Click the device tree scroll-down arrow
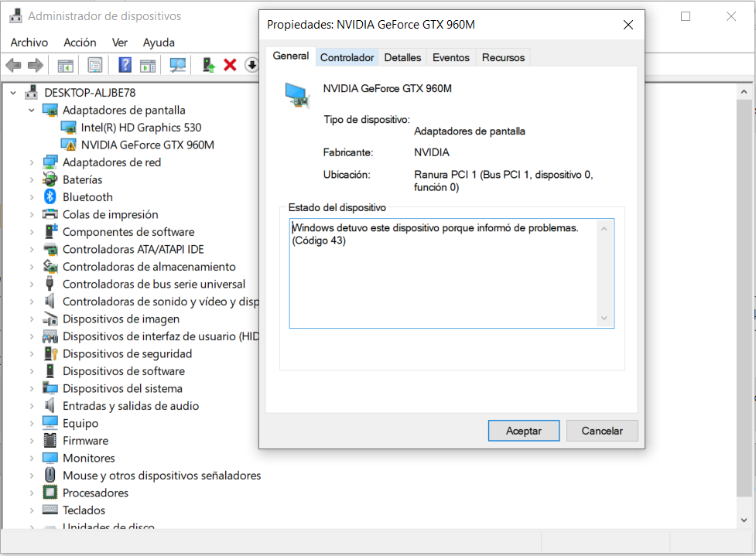 [x=744, y=520]
